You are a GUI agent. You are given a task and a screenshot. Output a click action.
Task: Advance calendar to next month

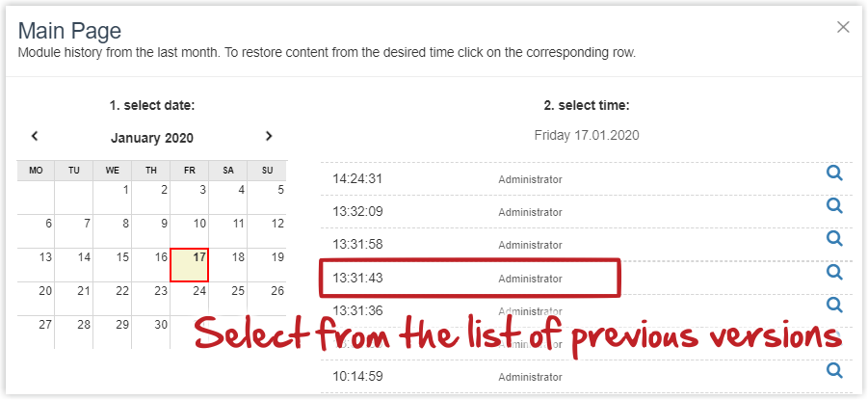(269, 137)
